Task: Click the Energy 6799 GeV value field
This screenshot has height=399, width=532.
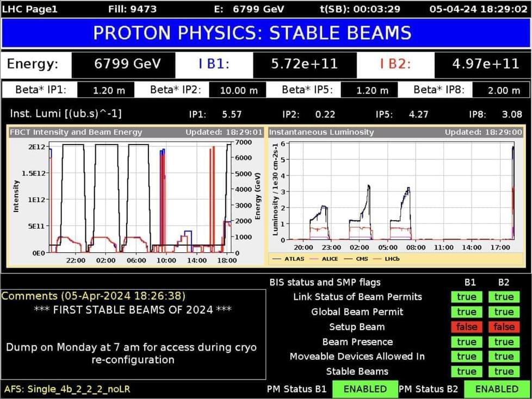Action: tap(123, 64)
